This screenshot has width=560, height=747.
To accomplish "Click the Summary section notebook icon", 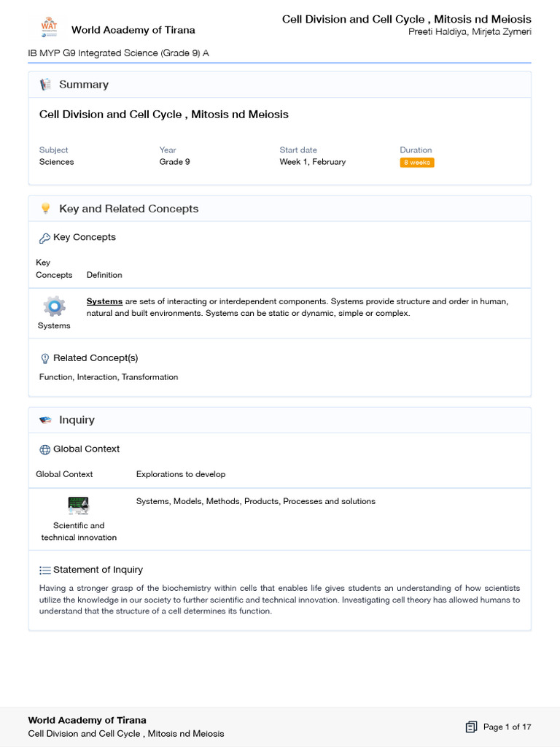I will (45, 85).
